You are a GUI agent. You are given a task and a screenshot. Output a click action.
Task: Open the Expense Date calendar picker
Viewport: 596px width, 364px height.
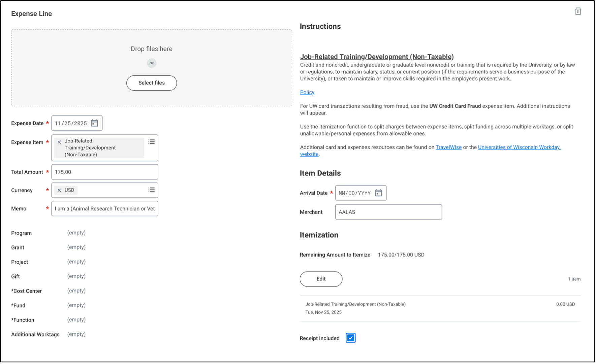pos(94,123)
